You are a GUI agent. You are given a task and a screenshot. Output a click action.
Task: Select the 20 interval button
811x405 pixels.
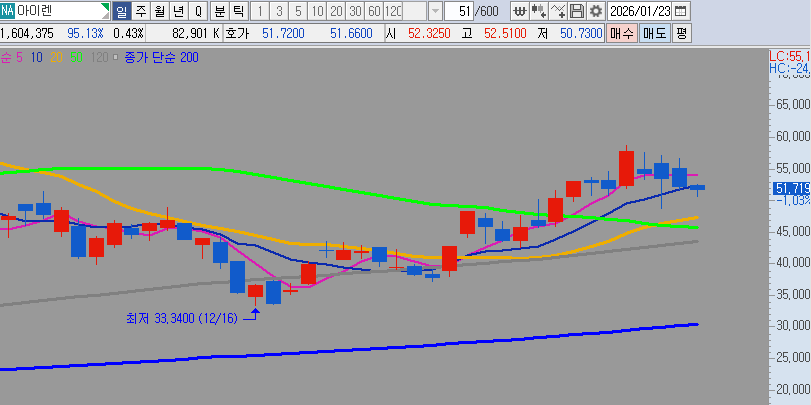pos(337,10)
